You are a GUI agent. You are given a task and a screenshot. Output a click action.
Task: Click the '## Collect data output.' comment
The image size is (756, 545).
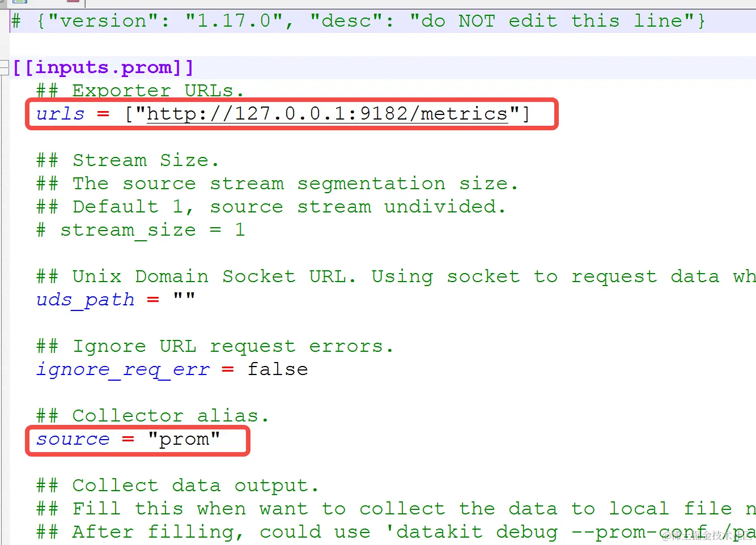[177, 486]
